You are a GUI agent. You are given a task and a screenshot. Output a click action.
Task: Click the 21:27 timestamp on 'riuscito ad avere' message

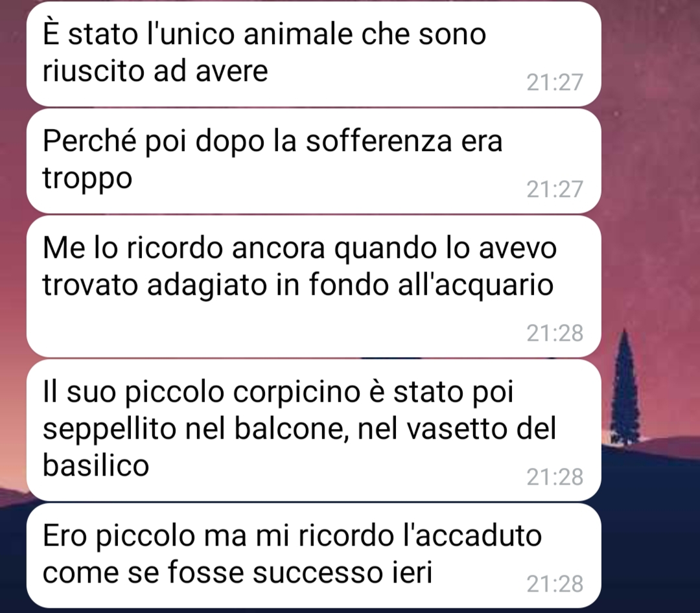click(555, 82)
